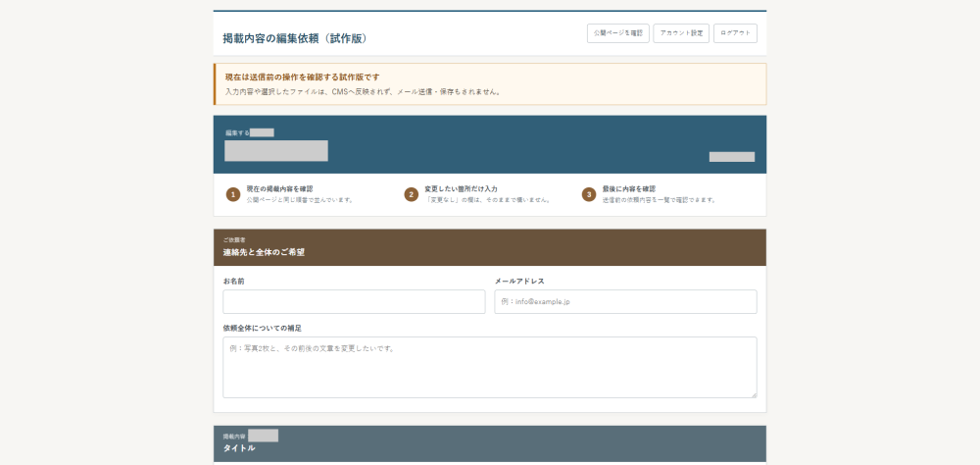The height and width of the screenshot is (465, 980).
Task: Select the page title 掲載内容の編集依頼(試作版)
Action: click(x=295, y=38)
